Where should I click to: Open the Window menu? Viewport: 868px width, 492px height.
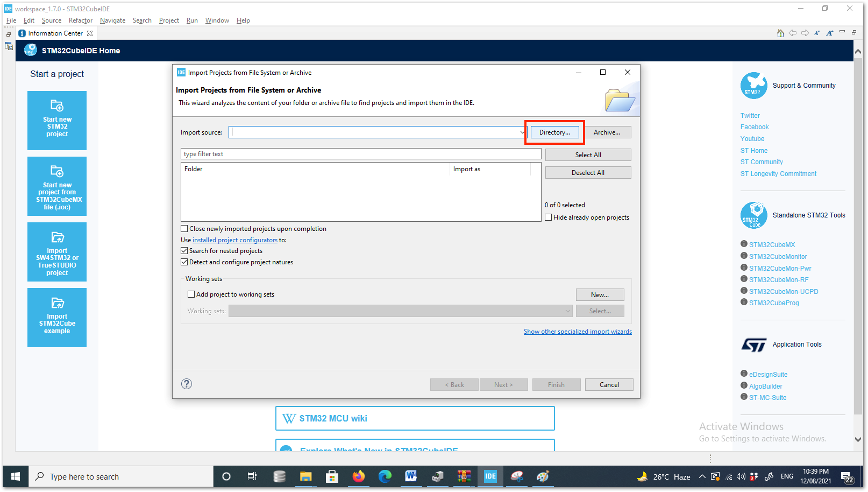(217, 20)
